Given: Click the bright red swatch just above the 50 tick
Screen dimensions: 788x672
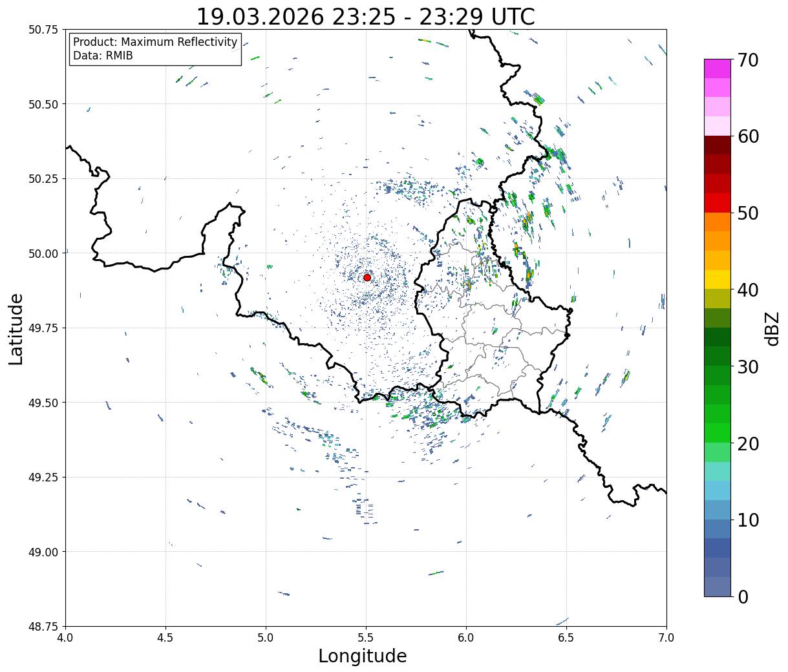Looking at the screenshot, I should pyautogui.click(x=718, y=203).
